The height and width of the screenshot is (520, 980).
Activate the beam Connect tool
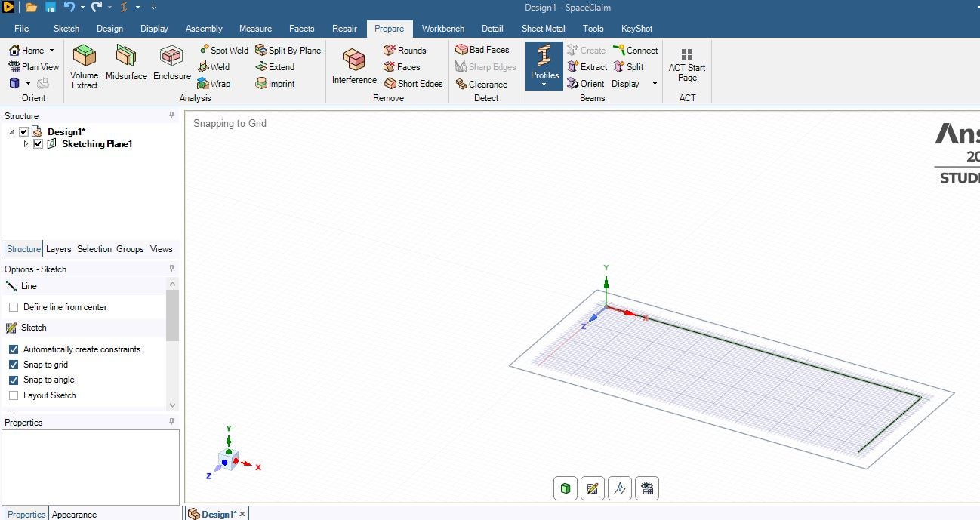click(635, 51)
